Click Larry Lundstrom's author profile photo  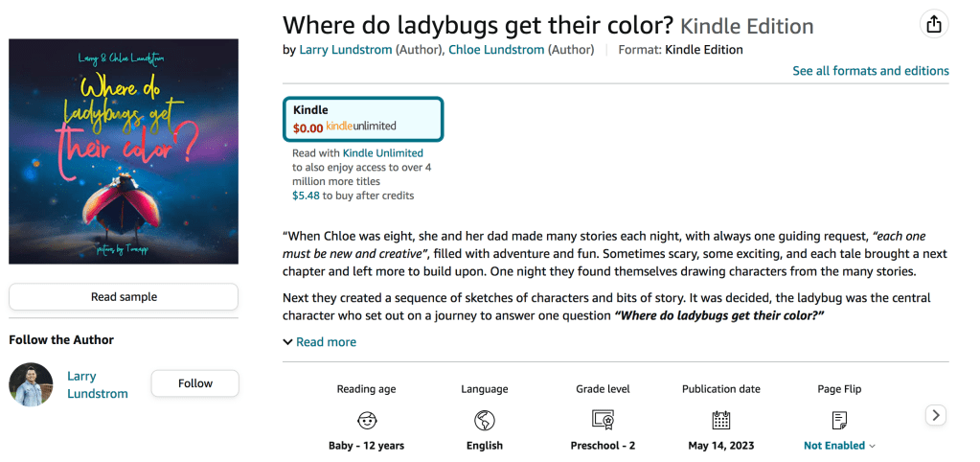pos(31,384)
